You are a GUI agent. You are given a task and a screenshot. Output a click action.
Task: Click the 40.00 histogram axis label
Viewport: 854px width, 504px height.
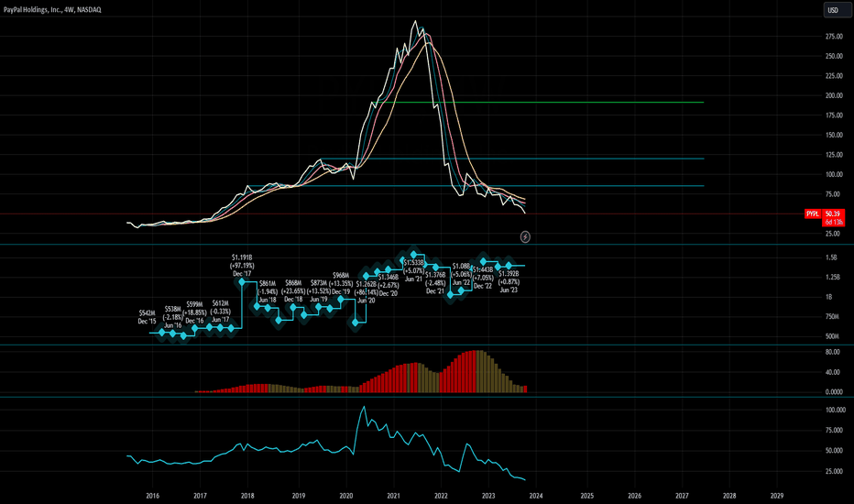click(833, 372)
